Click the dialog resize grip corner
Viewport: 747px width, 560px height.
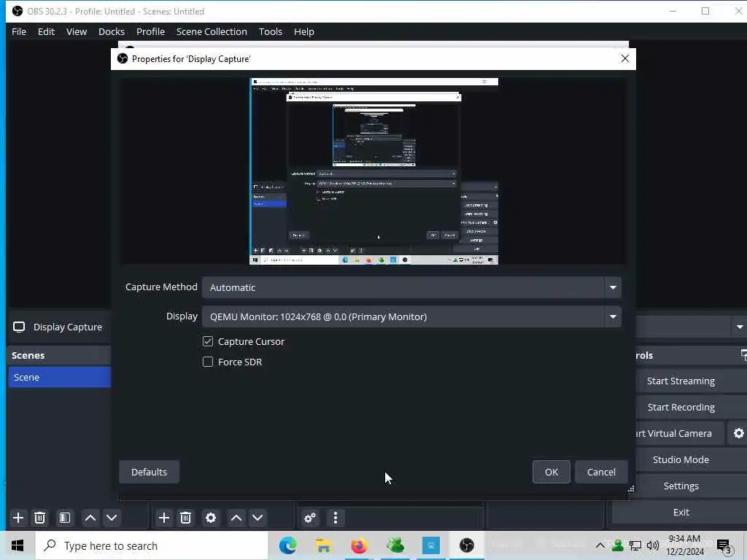click(x=631, y=489)
